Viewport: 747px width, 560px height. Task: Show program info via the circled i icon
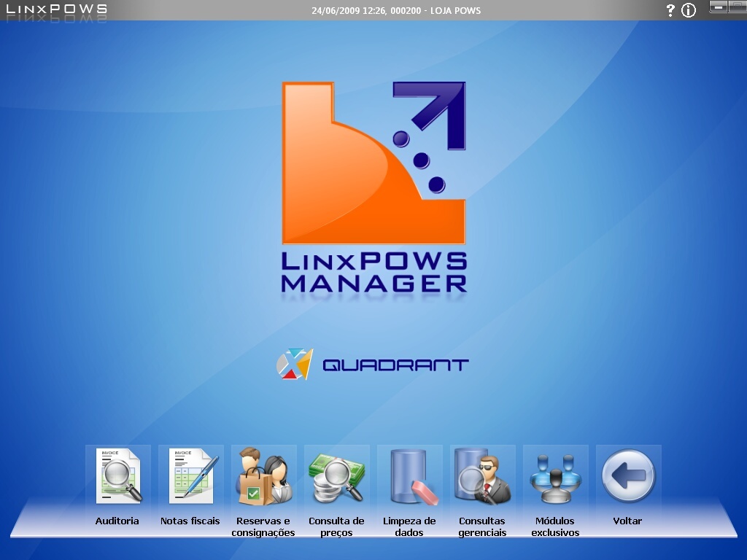[x=689, y=10]
